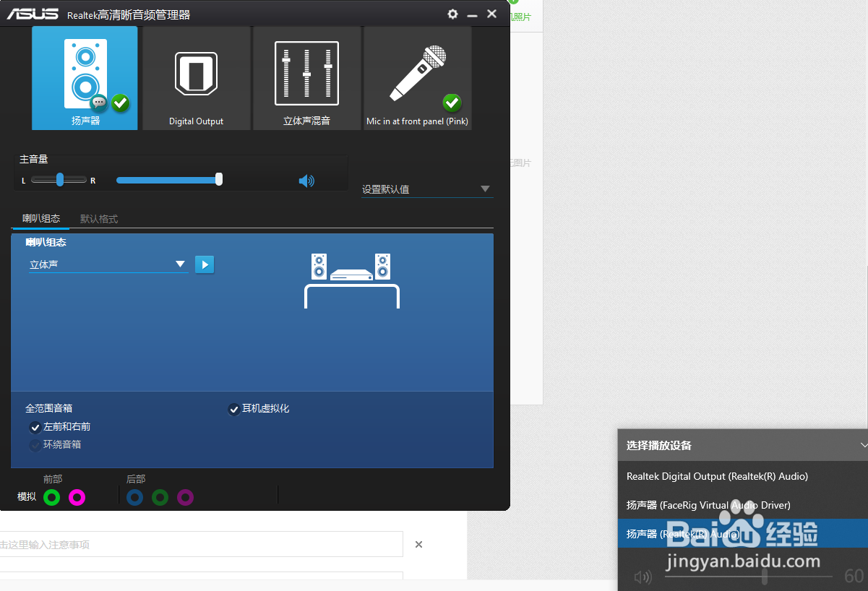Open Realtek settings gear icon
Screen dimensions: 868x591
[452, 14]
